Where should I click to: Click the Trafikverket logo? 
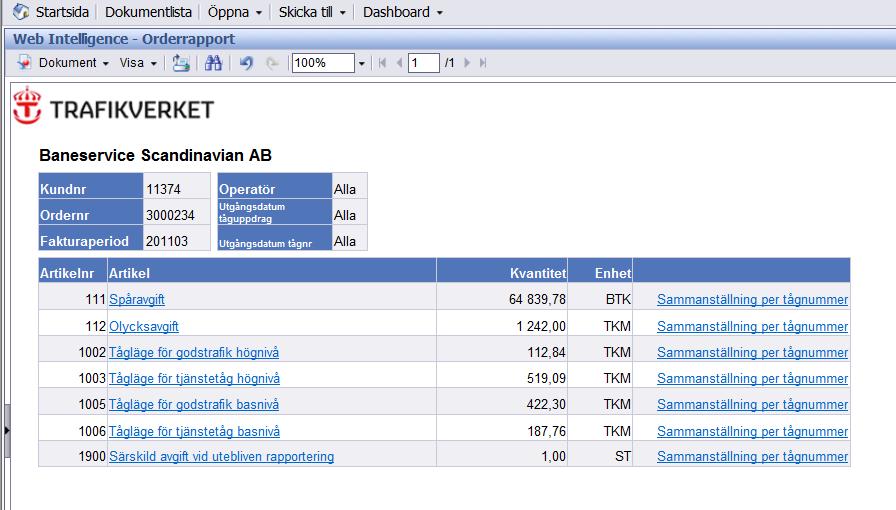pos(113,106)
